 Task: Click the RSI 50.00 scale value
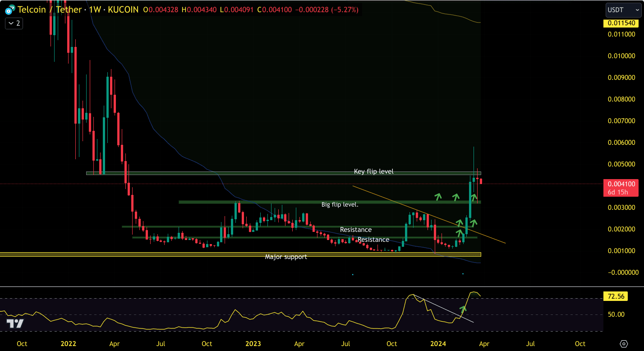pos(616,314)
